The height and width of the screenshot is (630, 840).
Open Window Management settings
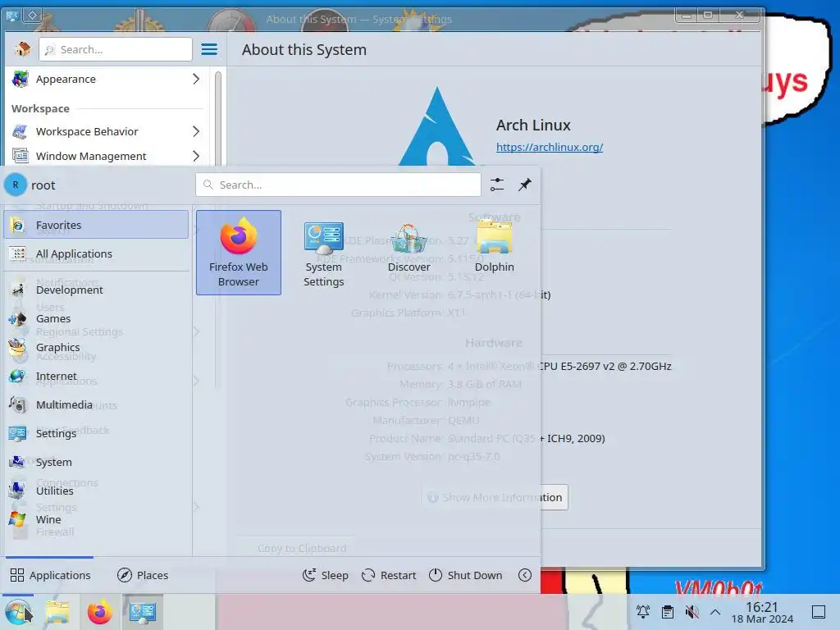(107, 156)
